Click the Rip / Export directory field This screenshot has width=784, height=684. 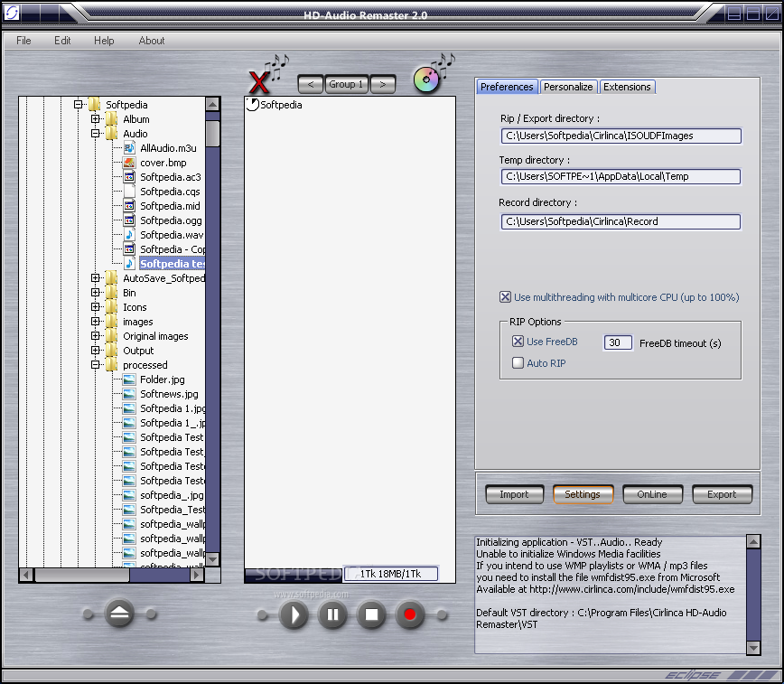(621, 136)
